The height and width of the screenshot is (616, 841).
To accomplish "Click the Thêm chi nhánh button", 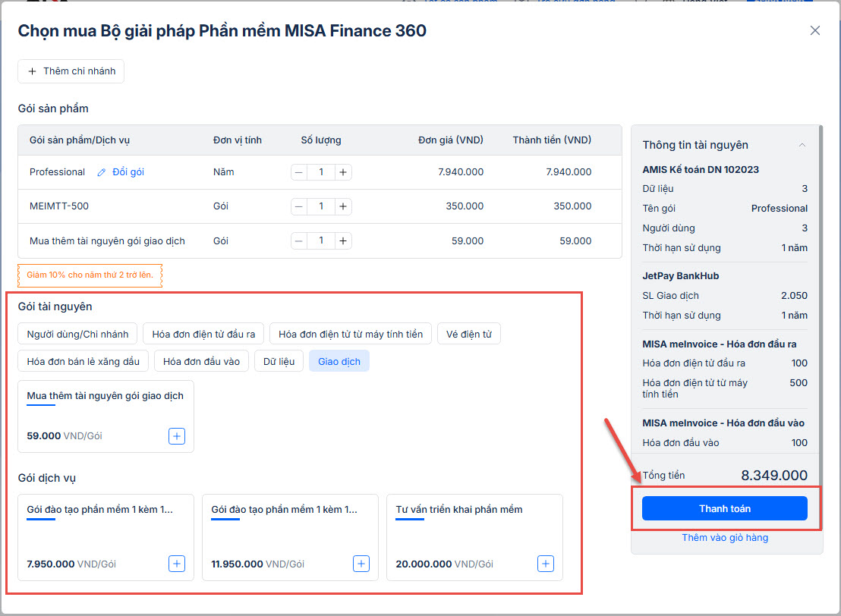I will pyautogui.click(x=71, y=71).
